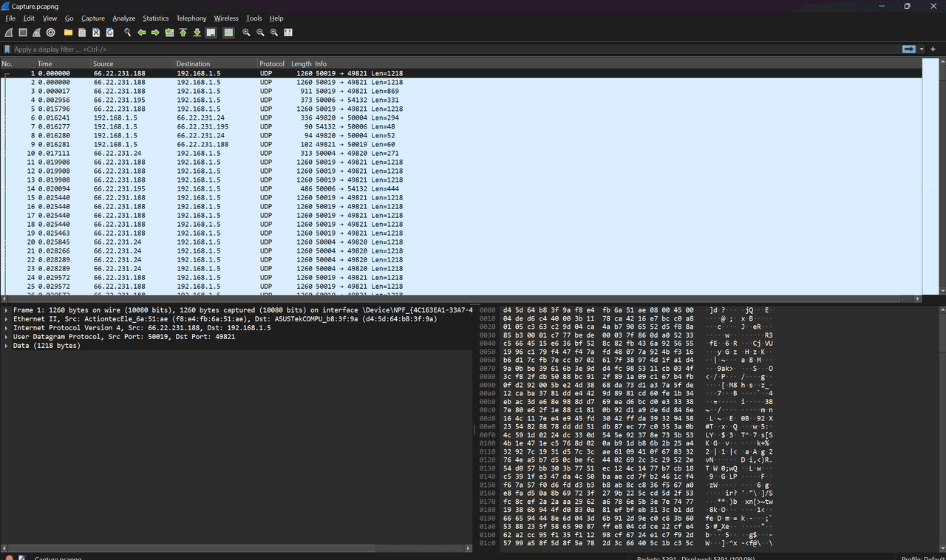946x560 pixels.
Task: Open the File menu
Action: [10, 18]
